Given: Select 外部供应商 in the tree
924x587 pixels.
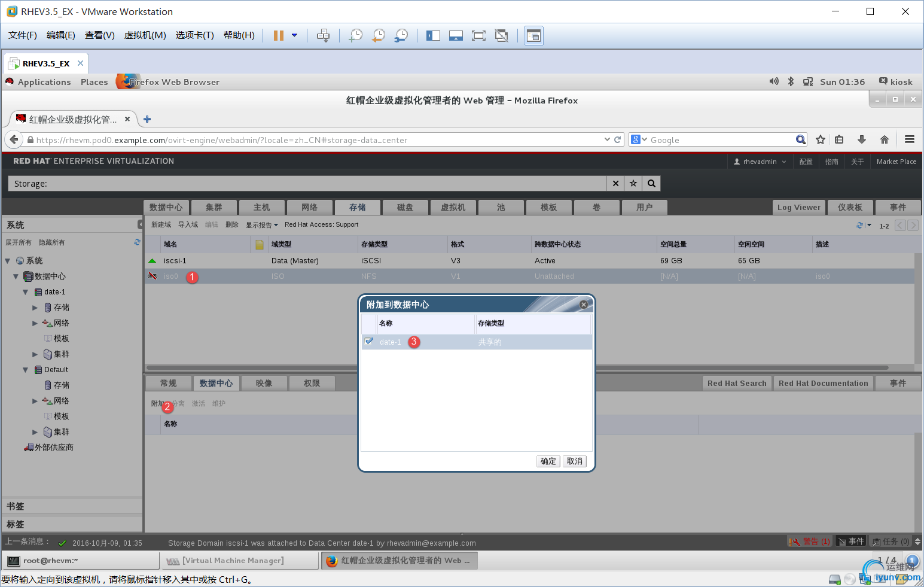Looking at the screenshot, I should point(54,448).
